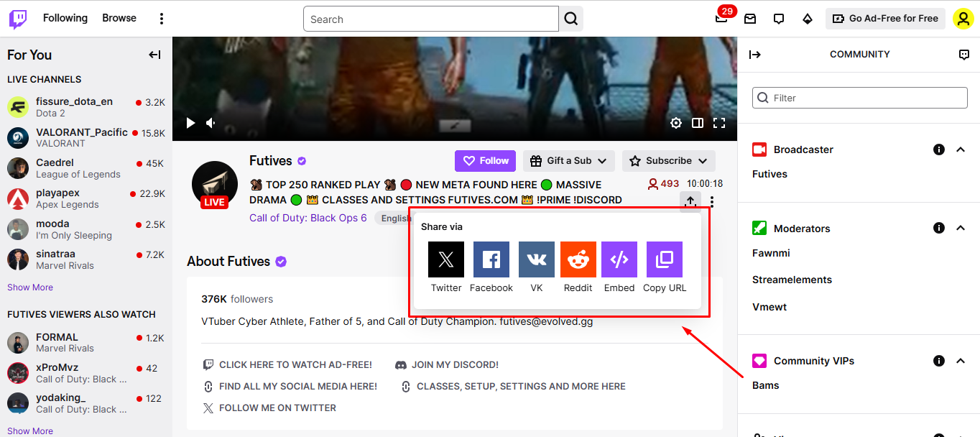Open yodaking_ recommended channel

pyautogui.click(x=86, y=403)
